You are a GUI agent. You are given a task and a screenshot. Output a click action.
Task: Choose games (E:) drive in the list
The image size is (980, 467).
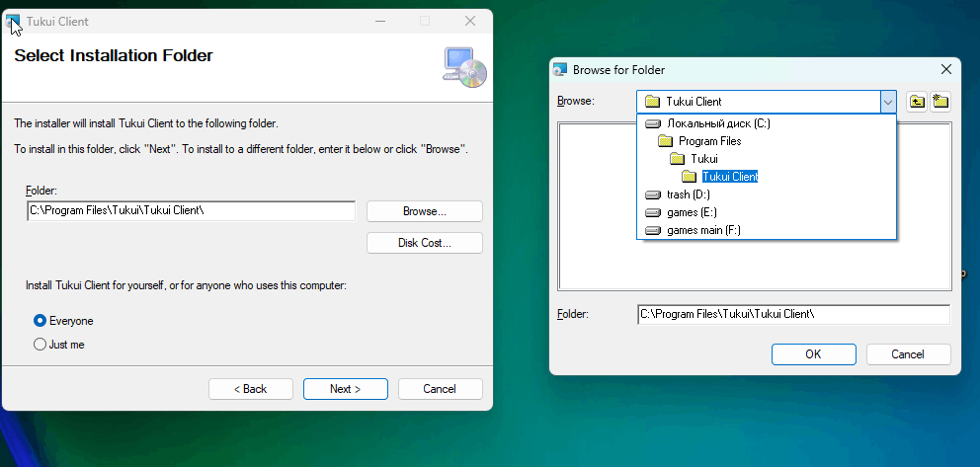767,212
